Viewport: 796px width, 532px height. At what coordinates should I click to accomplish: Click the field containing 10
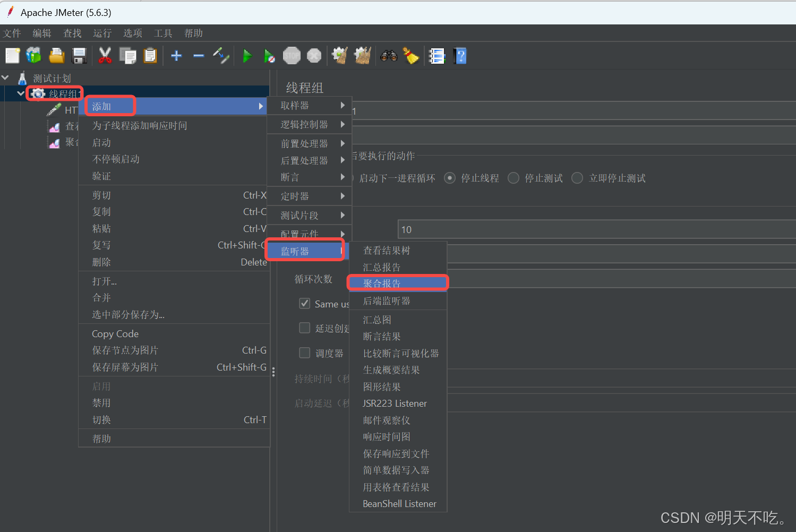pyautogui.click(x=596, y=229)
